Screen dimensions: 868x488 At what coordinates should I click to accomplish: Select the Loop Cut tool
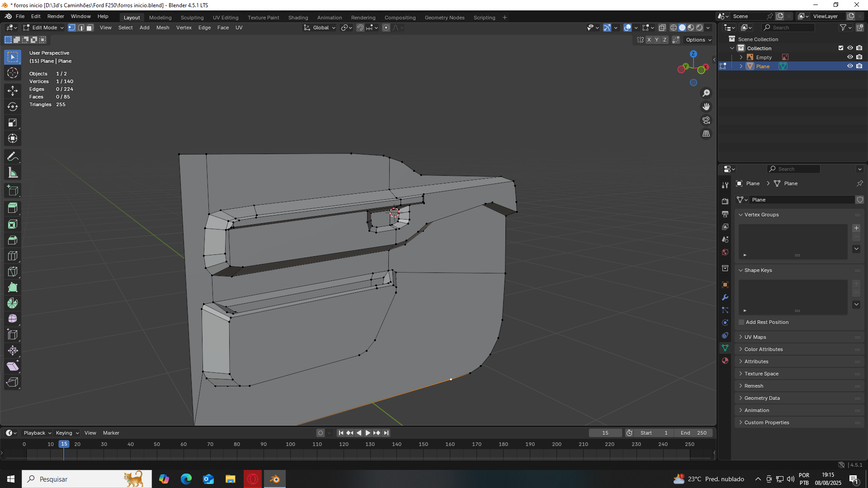13,256
